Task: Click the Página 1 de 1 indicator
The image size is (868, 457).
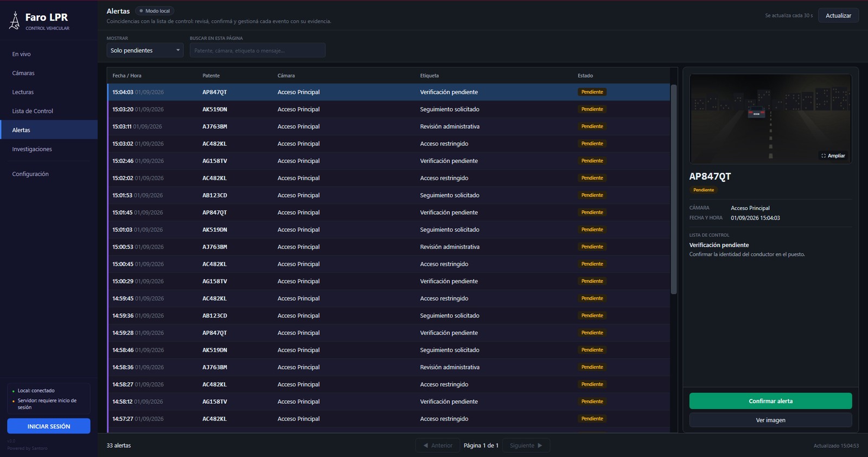Action: click(x=481, y=446)
